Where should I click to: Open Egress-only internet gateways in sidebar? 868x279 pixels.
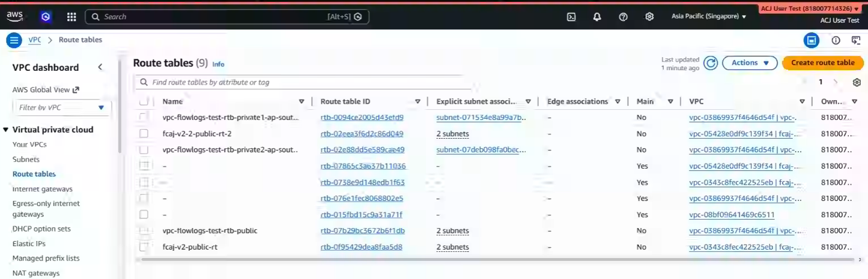point(46,209)
